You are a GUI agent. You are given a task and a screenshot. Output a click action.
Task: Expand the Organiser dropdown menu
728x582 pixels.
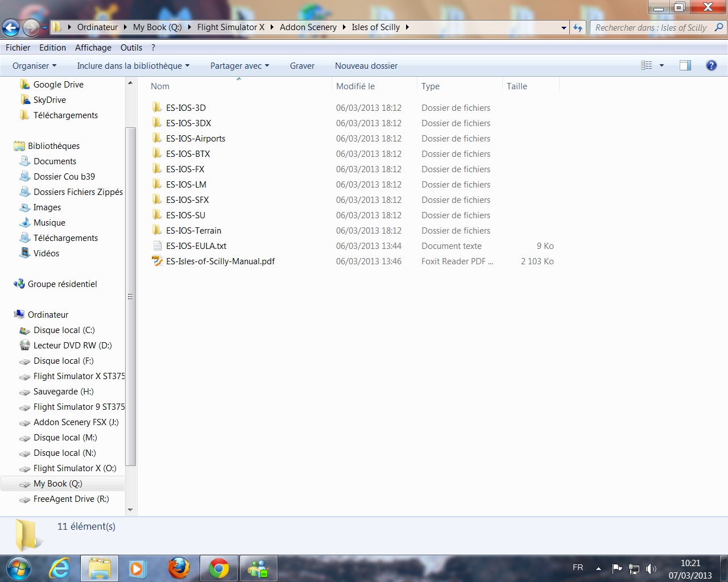pos(34,66)
